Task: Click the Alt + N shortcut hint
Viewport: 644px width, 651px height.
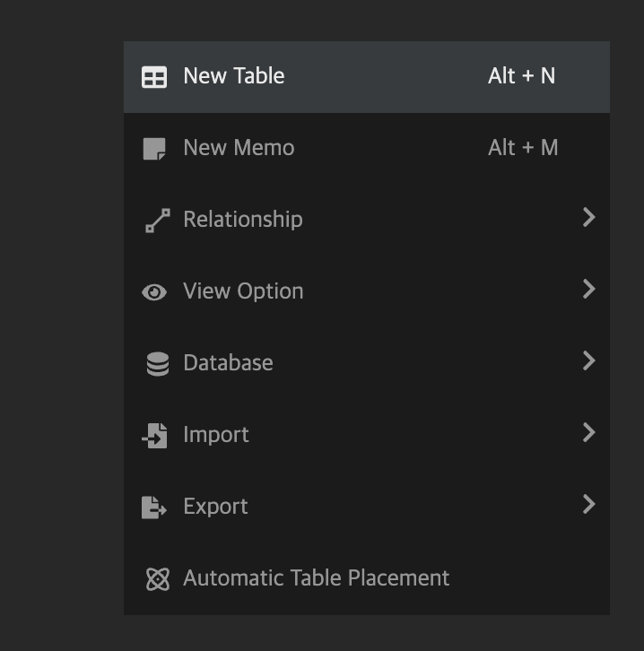Action: coord(521,76)
